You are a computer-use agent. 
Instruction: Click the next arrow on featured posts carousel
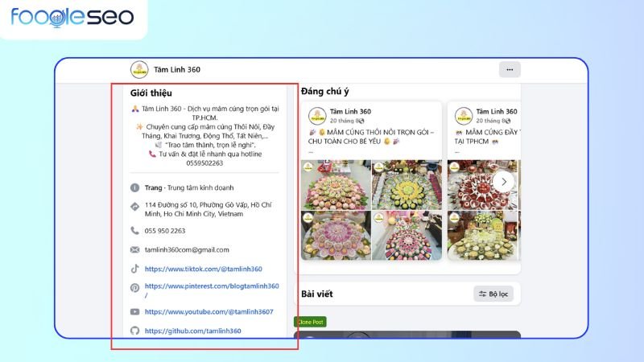(x=504, y=182)
